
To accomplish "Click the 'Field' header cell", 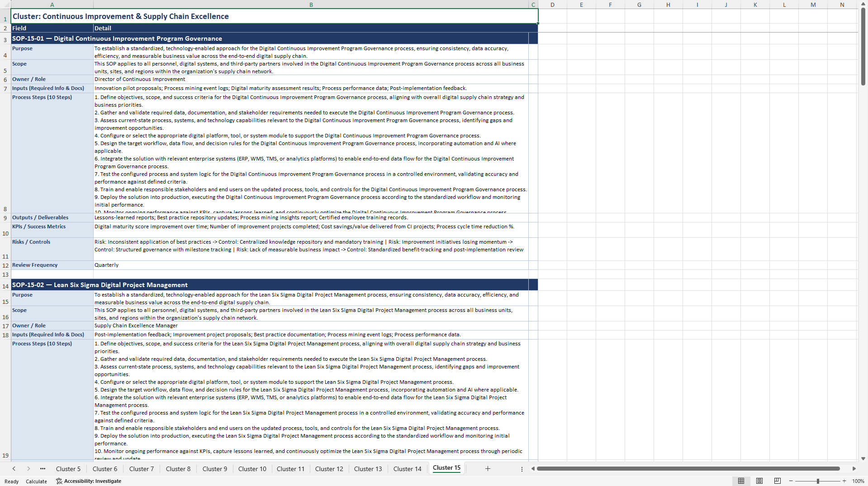I will click(52, 28).
